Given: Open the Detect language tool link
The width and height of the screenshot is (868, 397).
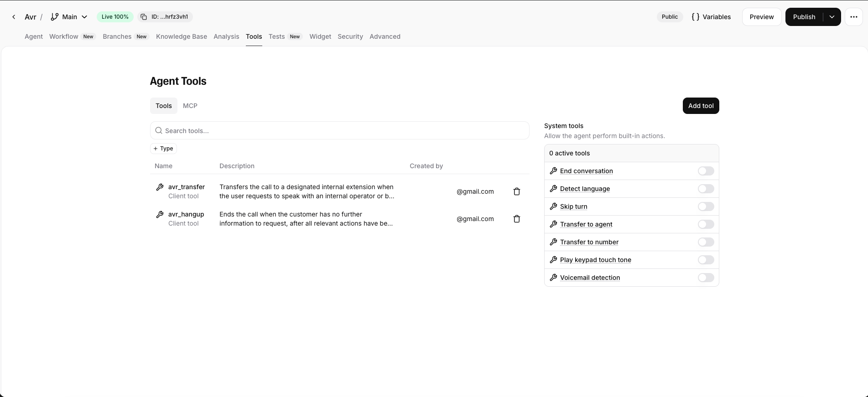Looking at the screenshot, I should pos(585,189).
